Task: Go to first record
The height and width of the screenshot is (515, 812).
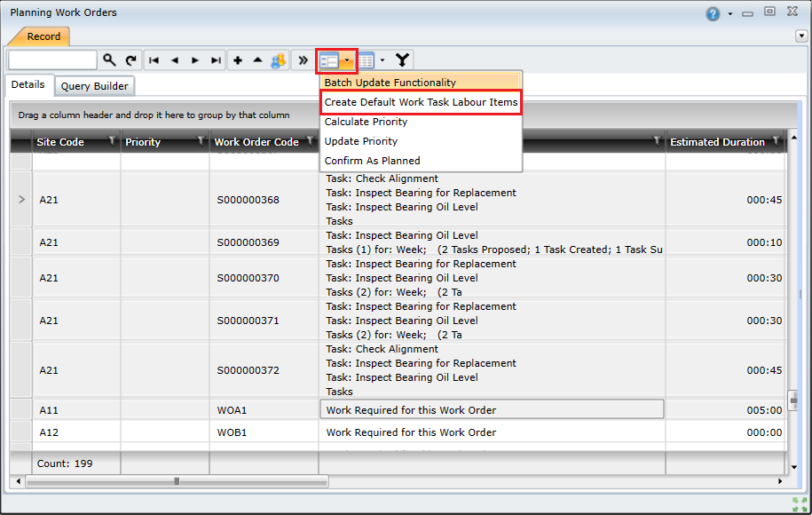Action: coord(154,60)
